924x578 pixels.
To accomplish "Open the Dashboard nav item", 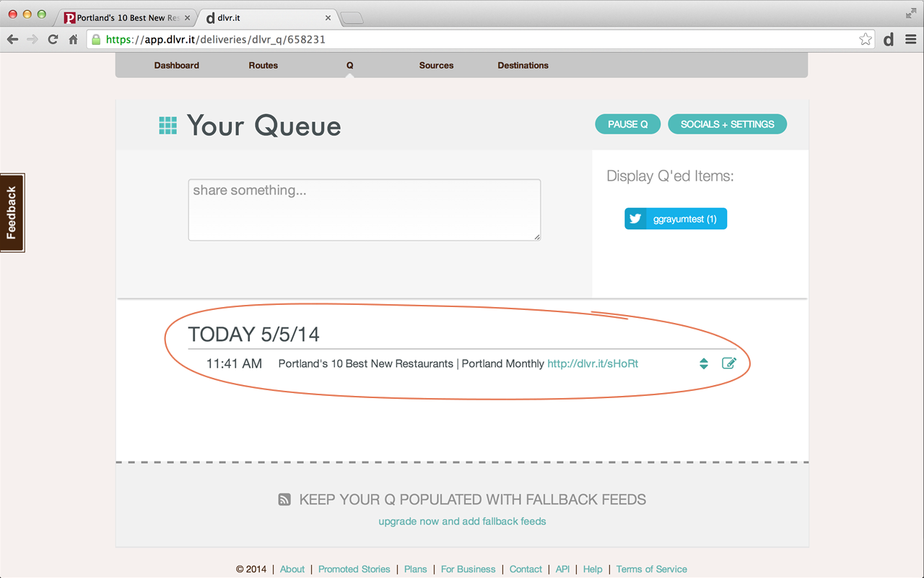I will 177,65.
